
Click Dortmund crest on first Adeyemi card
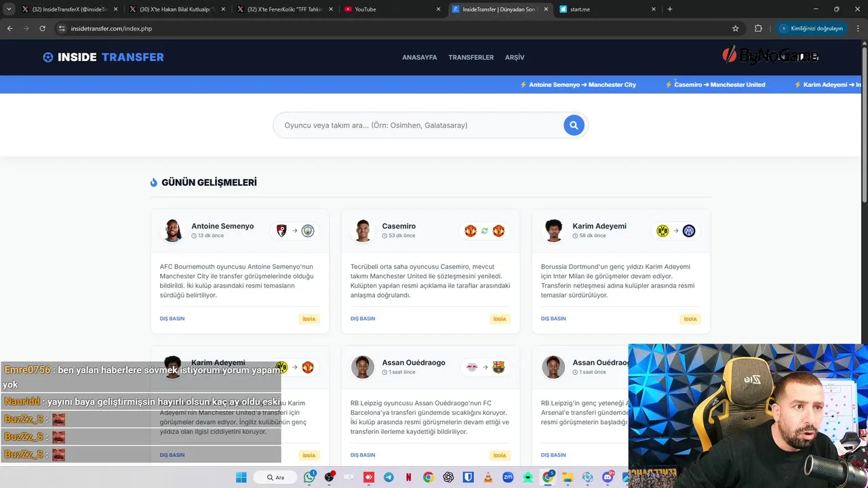coord(663,230)
